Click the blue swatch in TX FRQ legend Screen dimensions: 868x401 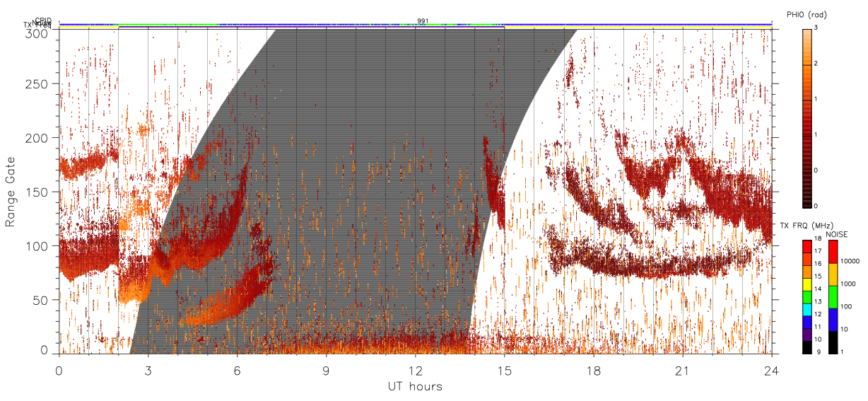807,321
